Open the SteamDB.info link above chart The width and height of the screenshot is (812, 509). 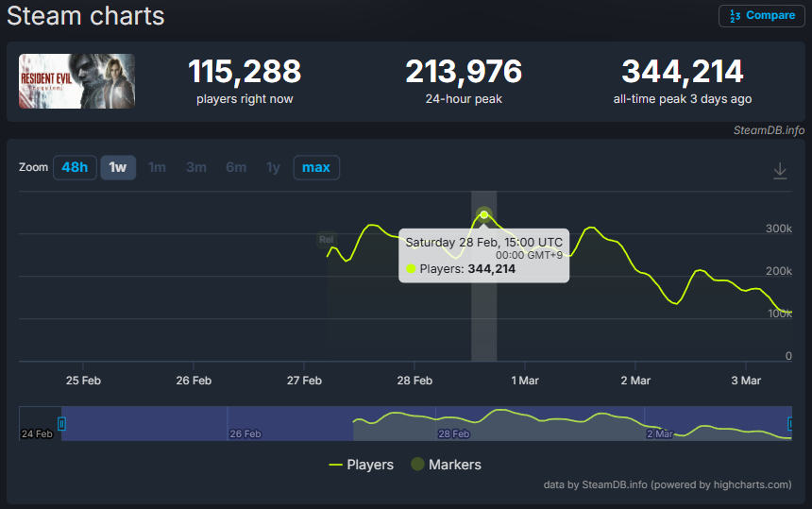(769, 130)
